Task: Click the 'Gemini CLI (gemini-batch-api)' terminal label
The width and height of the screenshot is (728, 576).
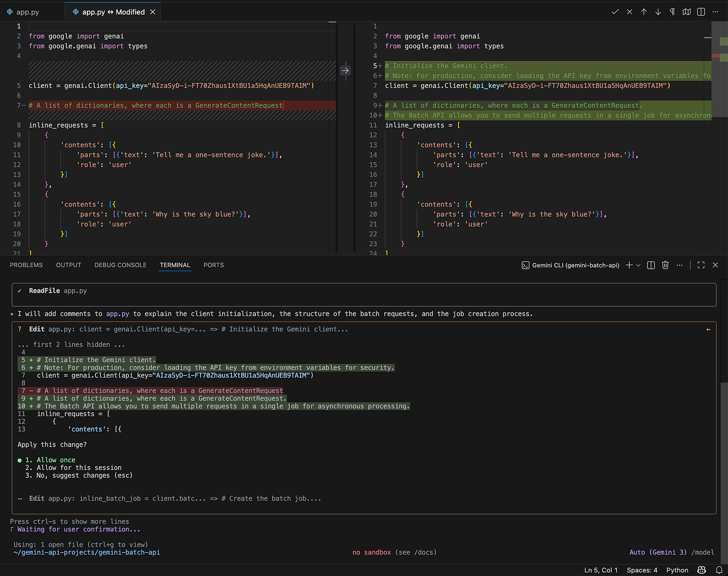Action: [x=576, y=265]
